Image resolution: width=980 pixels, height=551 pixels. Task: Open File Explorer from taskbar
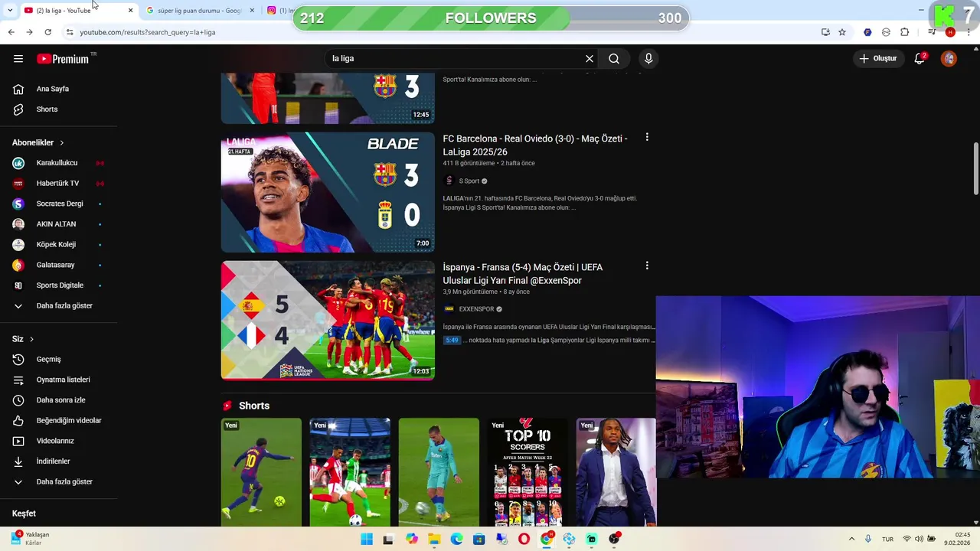pos(434,539)
